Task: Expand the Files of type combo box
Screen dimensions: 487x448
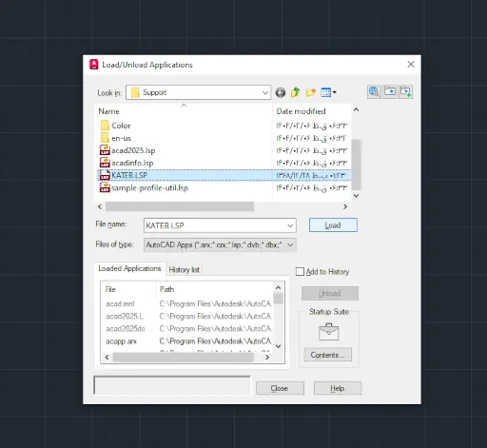Action: pos(220,245)
